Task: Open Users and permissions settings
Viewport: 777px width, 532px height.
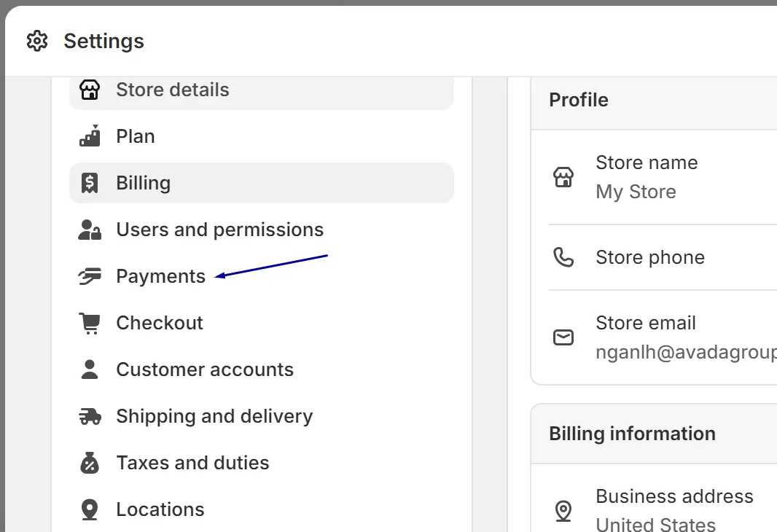Action: (x=262, y=230)
